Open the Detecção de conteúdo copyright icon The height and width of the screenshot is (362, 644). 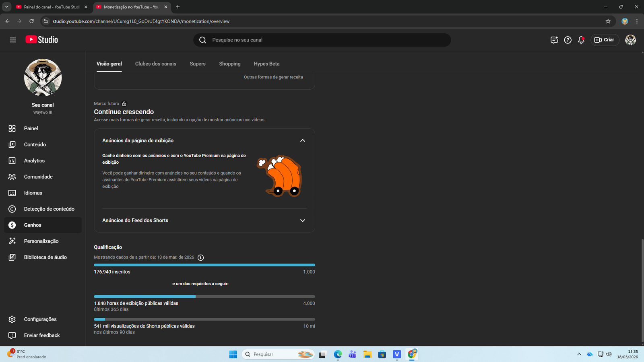[12, 209]
